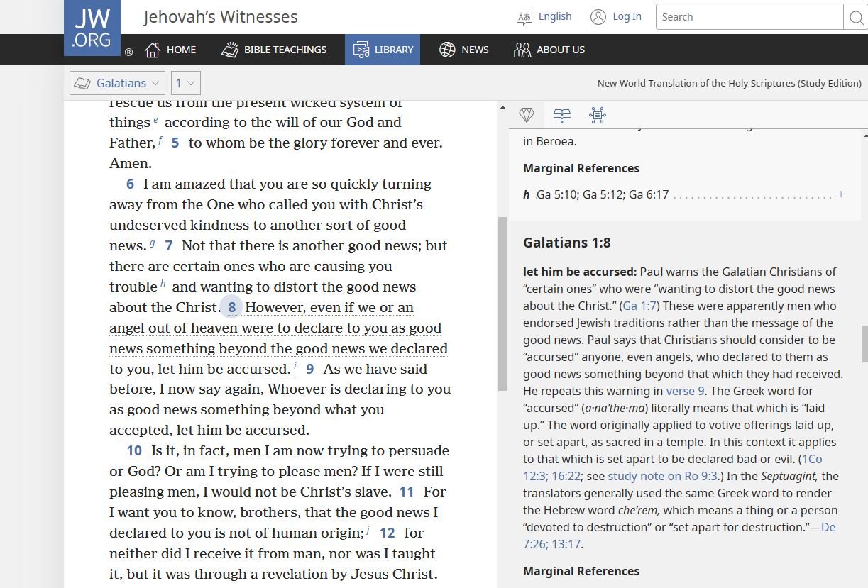Follow the 'verse 9' link
868x588 pixels.
(685, 391)
